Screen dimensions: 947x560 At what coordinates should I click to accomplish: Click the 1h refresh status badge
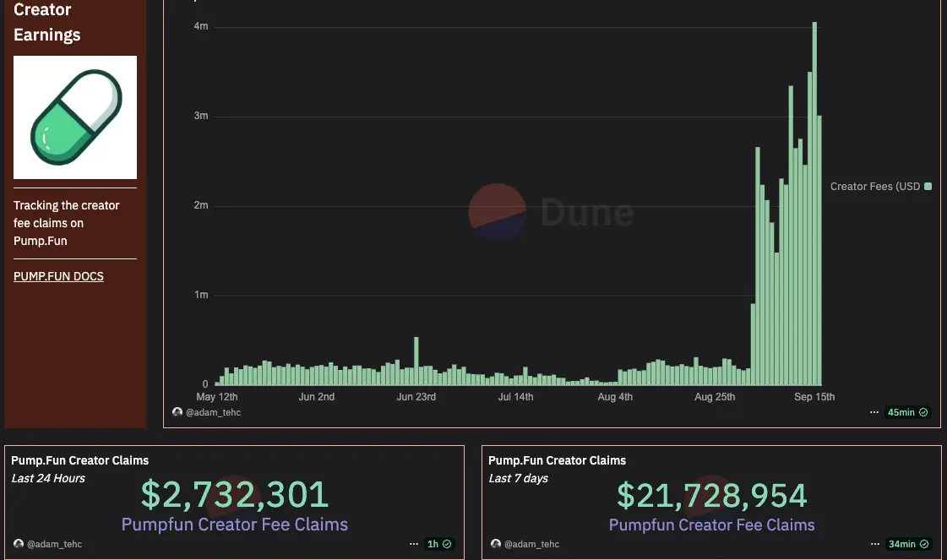(x=439, y=544)
